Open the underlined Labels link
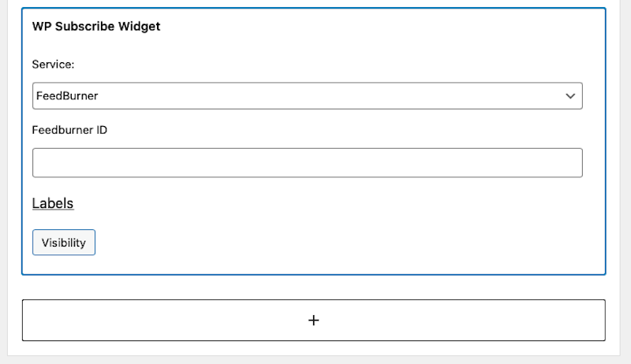Screen dimensions: 631x364 [x=53, y=203]
